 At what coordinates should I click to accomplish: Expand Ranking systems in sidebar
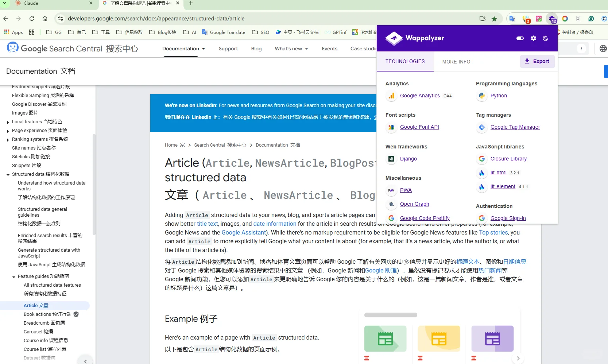click(x=8, y=140)
